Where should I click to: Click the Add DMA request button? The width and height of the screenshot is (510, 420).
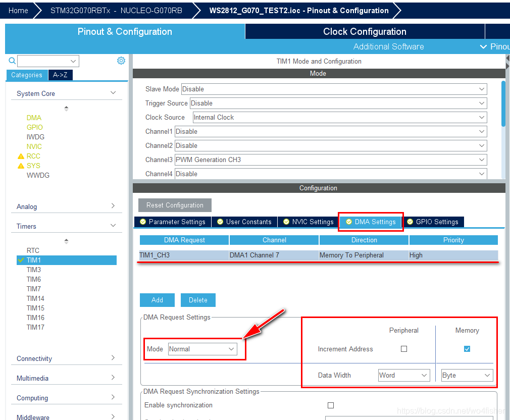coord(157,300)
